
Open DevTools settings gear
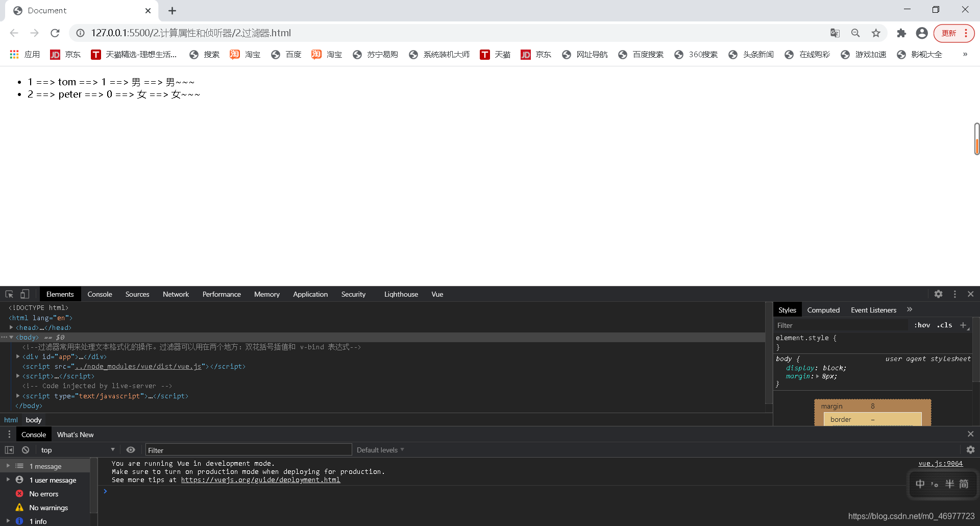point(938,294)
